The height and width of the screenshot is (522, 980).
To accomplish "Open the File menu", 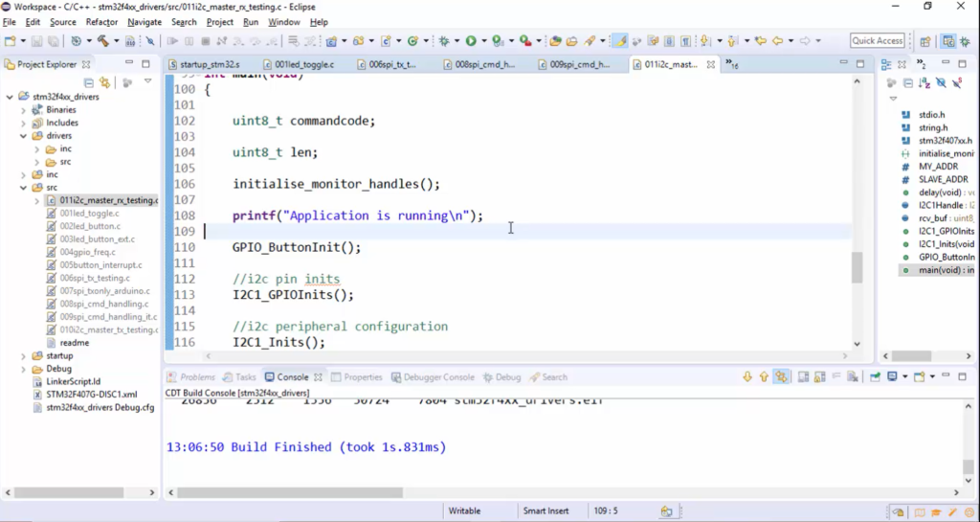I will (x=10, y=22).
